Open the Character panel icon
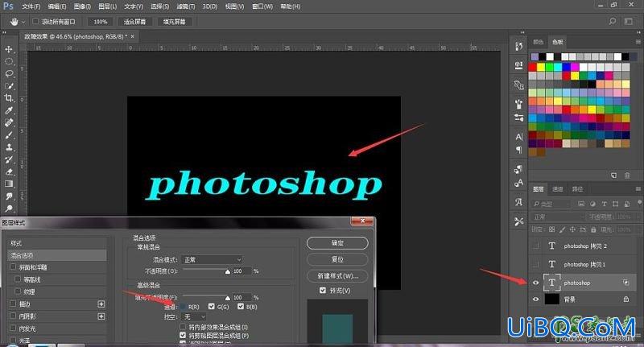 (518, 137)
